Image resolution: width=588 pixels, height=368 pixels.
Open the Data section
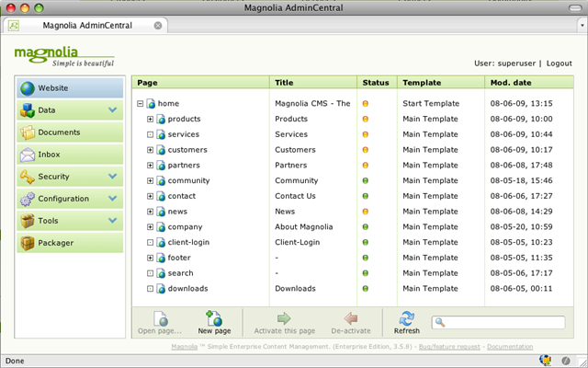70,110
